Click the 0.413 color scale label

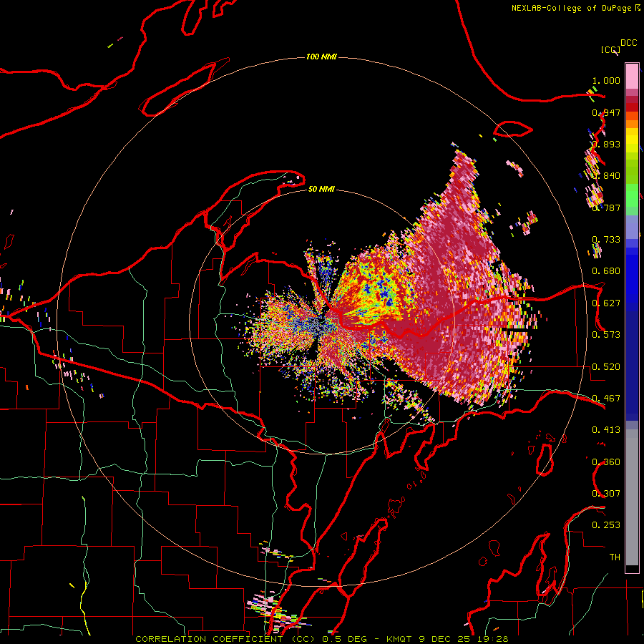point(606,430)
